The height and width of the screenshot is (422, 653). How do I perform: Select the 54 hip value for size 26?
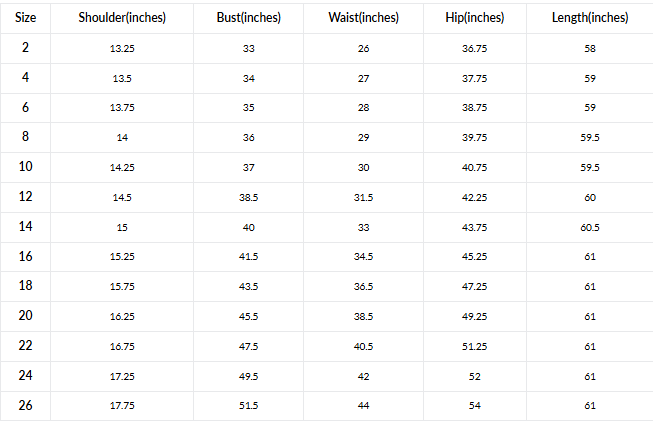point(475,407)
